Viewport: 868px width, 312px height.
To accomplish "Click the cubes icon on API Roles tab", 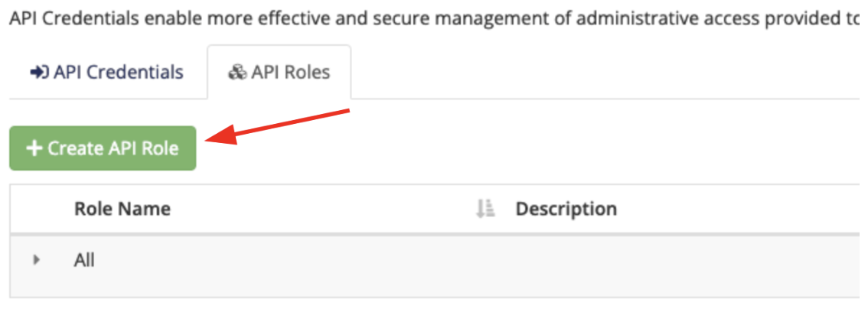I will tap(237, 73).
